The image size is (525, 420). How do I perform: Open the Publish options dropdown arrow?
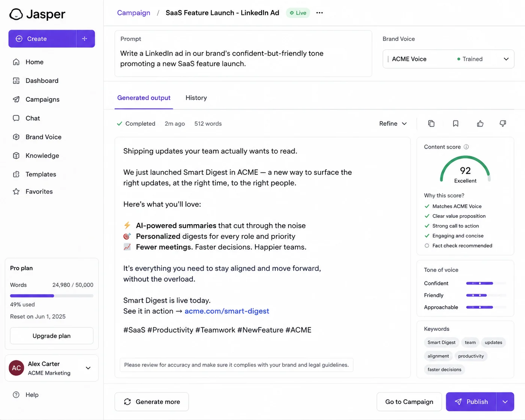(505, 402)
